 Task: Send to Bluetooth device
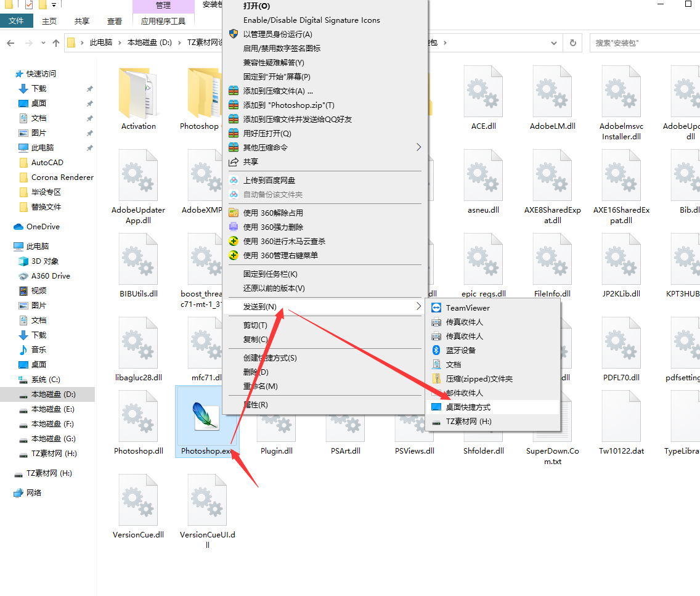[x=493, y=350]
